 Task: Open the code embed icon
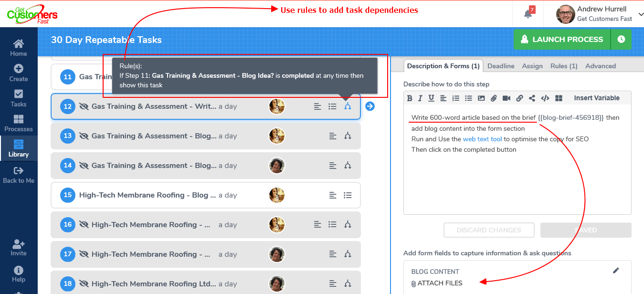tap(545, 98)
